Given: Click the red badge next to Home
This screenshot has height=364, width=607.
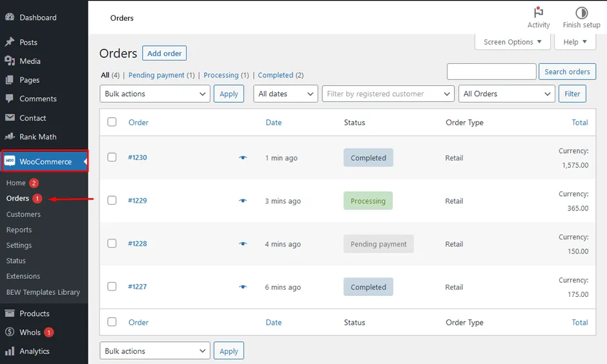Looking at the screenshot, I should (34, 183).
